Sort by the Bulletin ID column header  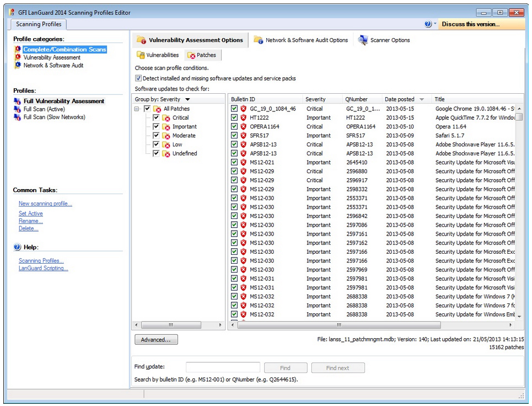pos(265,99)
